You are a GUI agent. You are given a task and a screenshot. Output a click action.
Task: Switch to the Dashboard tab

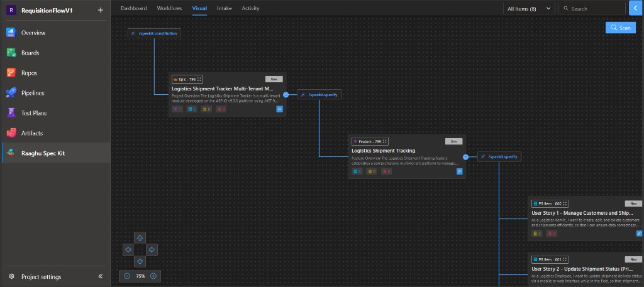coord(133,8)
